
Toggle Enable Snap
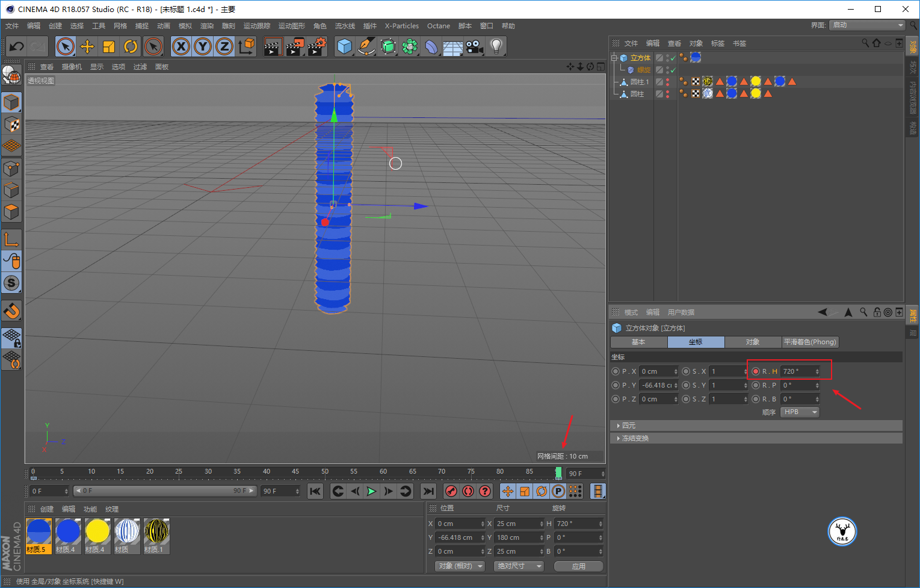click(x=11, y=311)
